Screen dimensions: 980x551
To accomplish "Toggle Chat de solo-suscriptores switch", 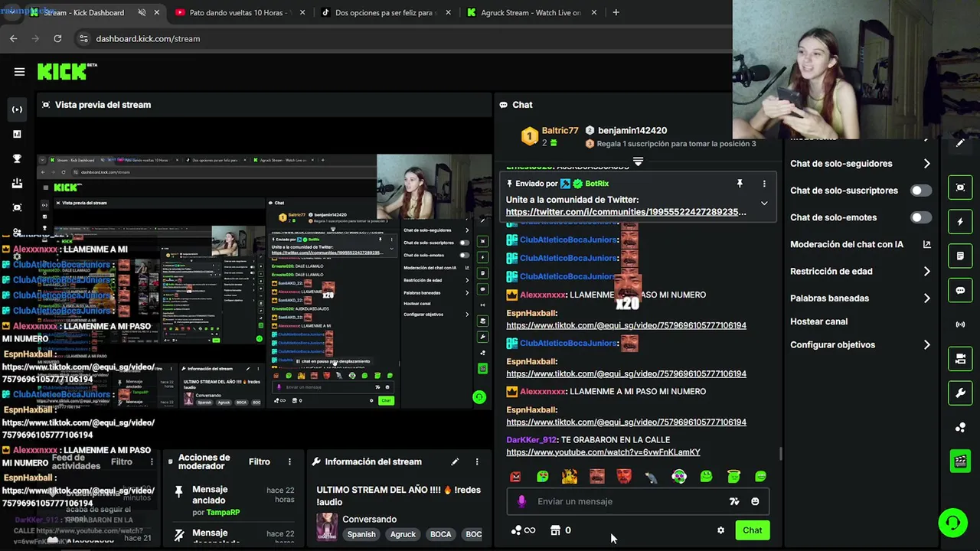I will [x=921, y=191].
